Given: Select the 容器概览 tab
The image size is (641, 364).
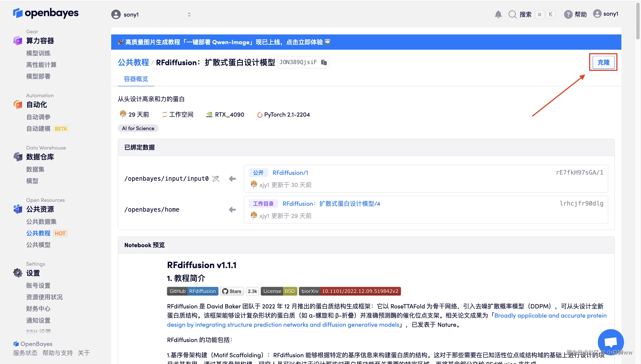Looking at the screenshot, I should (x=136, y=79).
